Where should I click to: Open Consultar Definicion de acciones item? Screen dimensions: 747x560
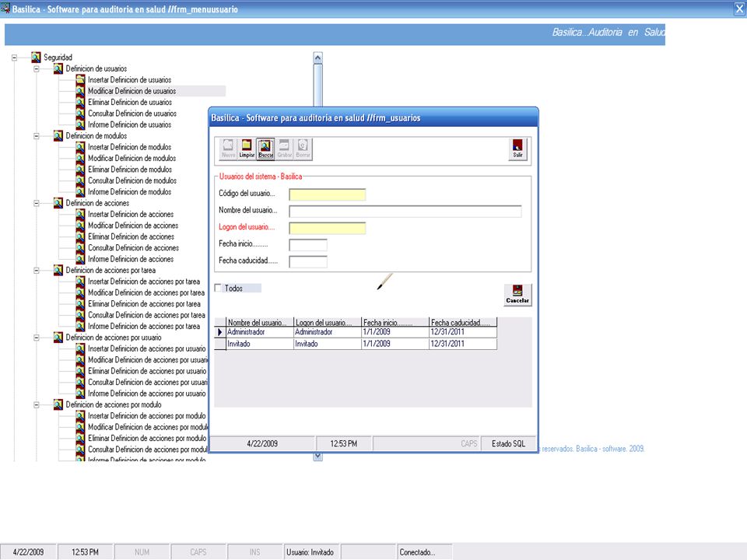(x=133, y=247)
